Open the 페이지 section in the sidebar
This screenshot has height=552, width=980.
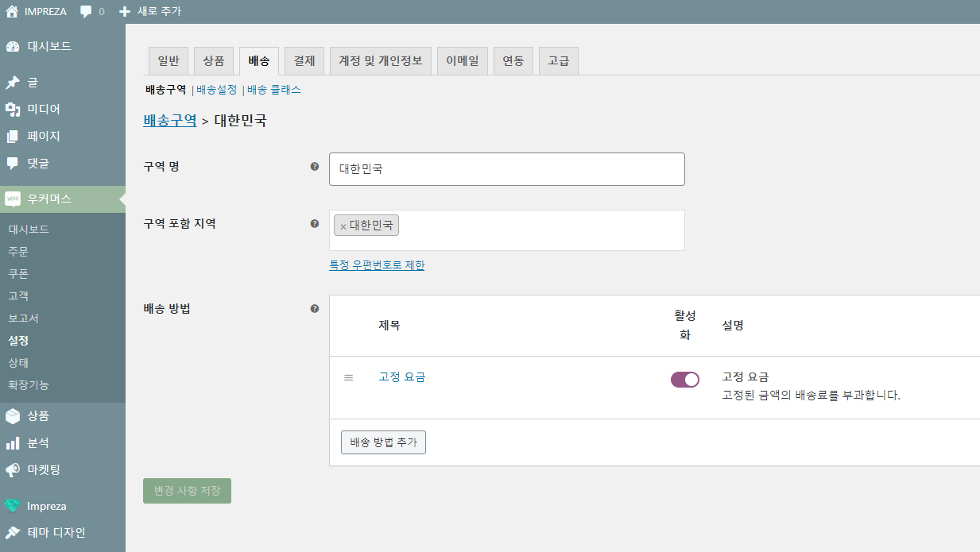click(x=45, y=136)
